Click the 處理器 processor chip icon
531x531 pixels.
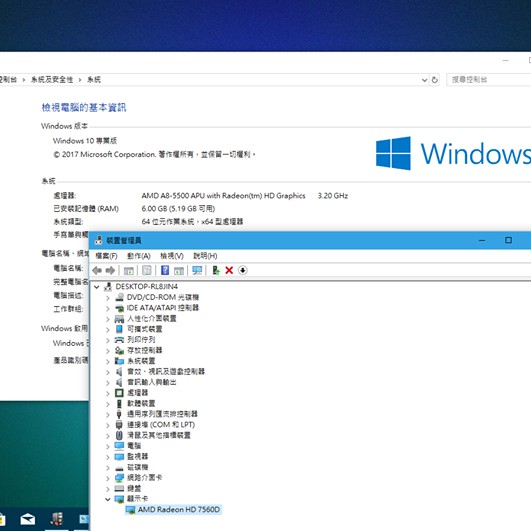(x=120, y=393)
